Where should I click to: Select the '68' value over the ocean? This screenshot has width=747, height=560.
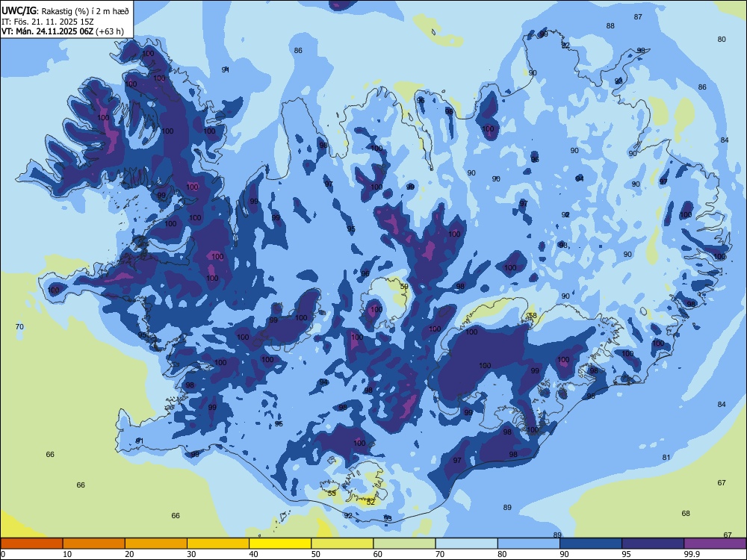pos(686,514)
